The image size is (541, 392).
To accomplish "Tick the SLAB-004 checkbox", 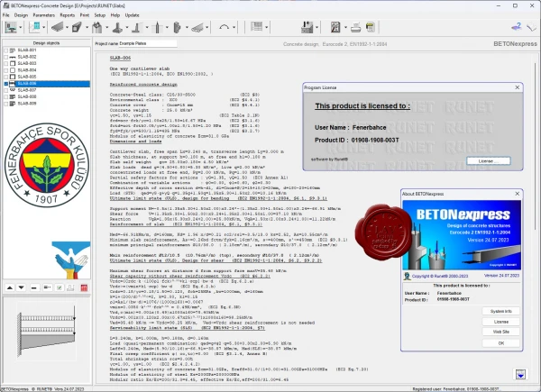I will point(6,70).
